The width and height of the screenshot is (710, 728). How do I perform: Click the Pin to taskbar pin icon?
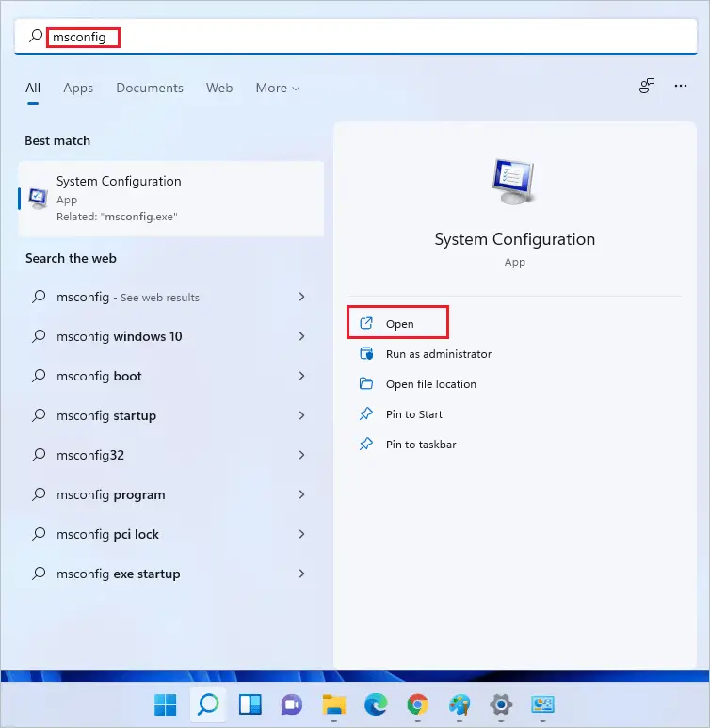(x=366, y=444)
